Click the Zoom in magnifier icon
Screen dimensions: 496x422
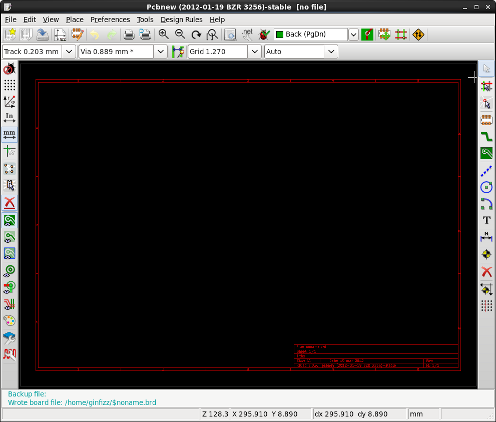click(163, 34)
